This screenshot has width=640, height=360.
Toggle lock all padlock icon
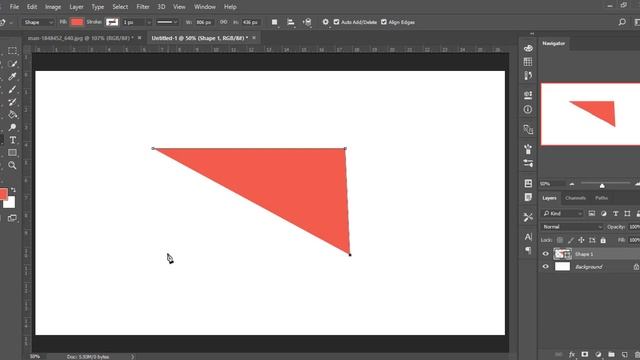point(603,240)
